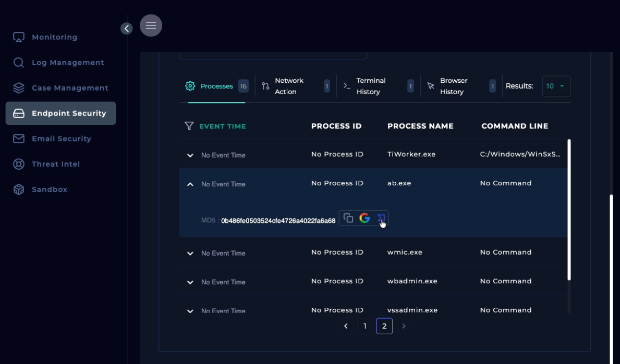620x364 pixels.
Task: Expand the TiWorker.exe process row
Action: pyautogui.click(x=190, y=156)
